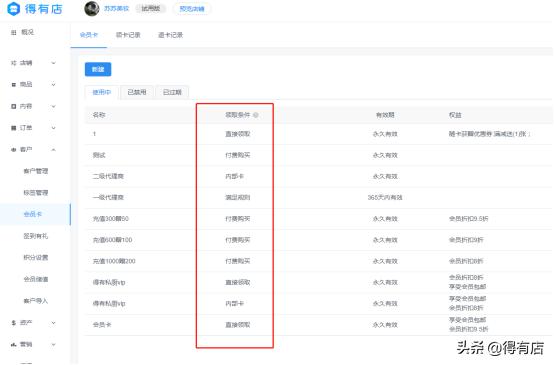Click the 内容 sidebar icon
Image resolution: width=554 pixels, height=365 pixels.
14,106
